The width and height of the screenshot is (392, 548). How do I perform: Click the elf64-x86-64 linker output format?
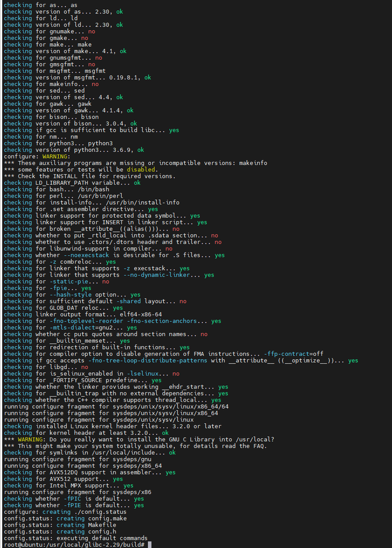141,314
